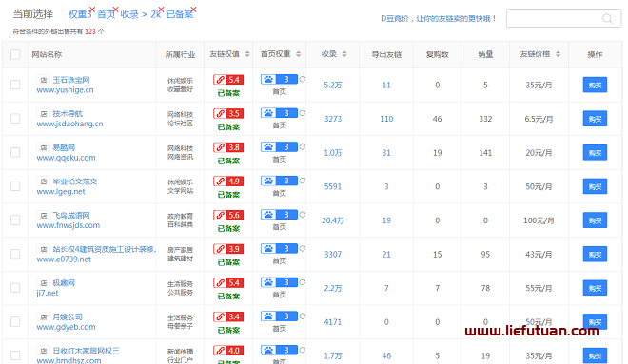Check the box for 易酷网 row

click(15, 152)
